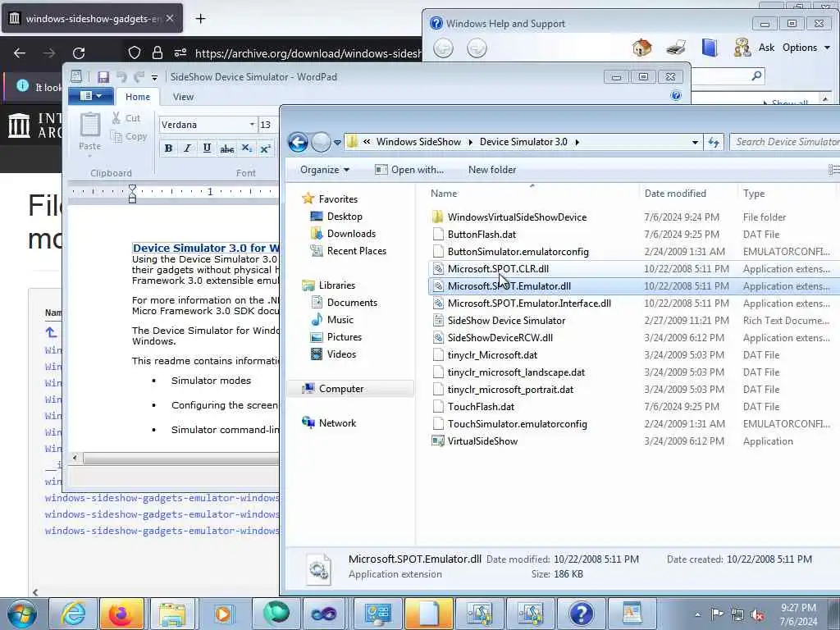Viewport: 840px width, 630px height.
Task: Click Copy in WordPad clipboard group
Action: click(129, 137)
